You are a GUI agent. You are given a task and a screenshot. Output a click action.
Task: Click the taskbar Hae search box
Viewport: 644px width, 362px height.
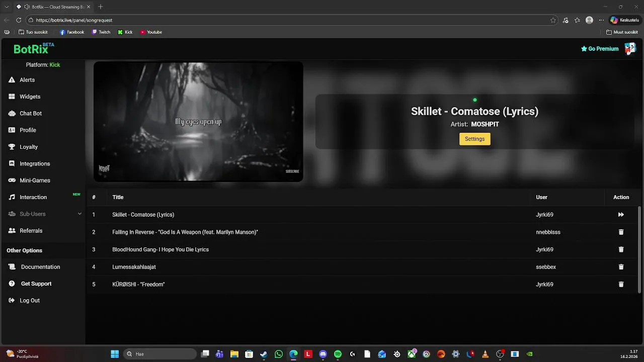160,354
